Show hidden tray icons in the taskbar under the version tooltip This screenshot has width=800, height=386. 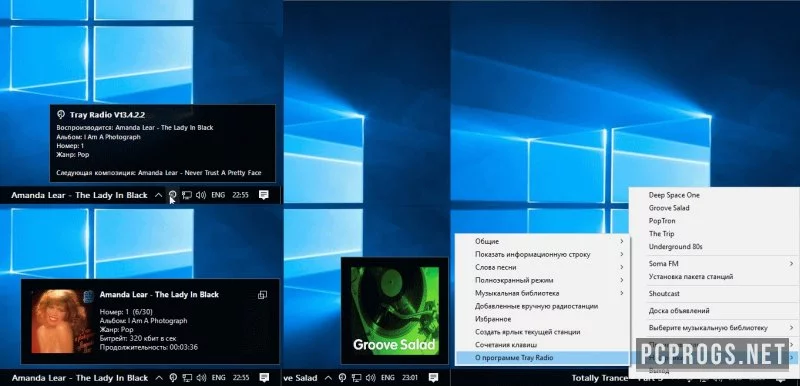159,195
